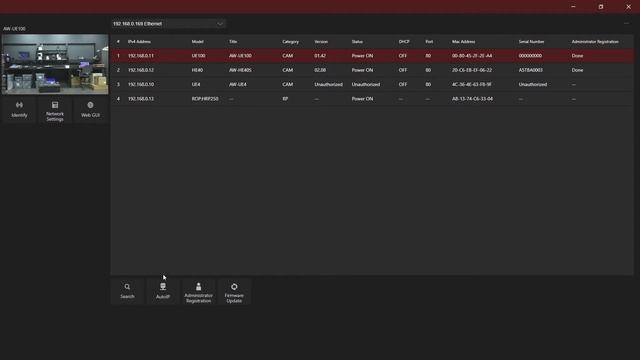Click the AW-UE100 label above the preview

pyautogui.click(x=14, y=29)
